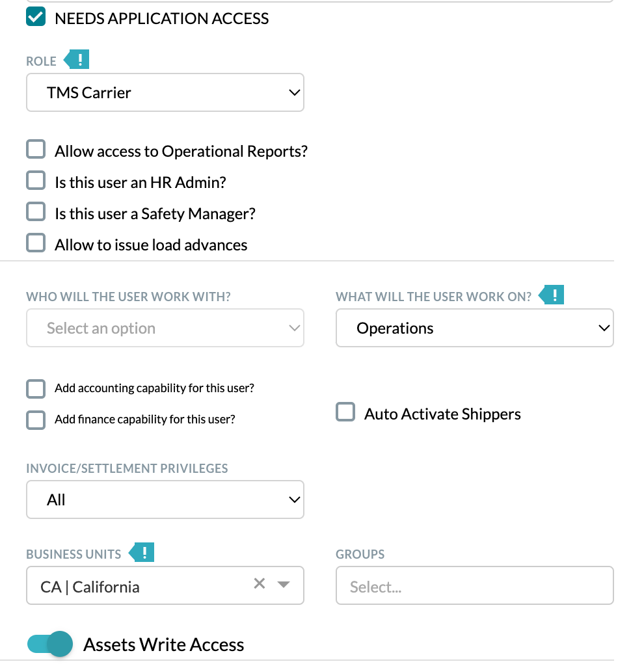Viewport: 644px width, 666px height.
Task: Clear the CA | California selection with the X
Action: pyautogui.click(x=260, y=583)
